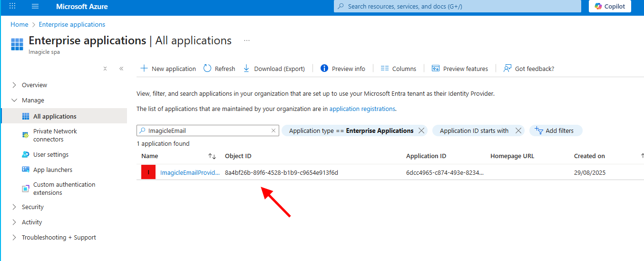Collapse the Manage section
The width and height of the screenshot is (644, 261).
(14, 100)
